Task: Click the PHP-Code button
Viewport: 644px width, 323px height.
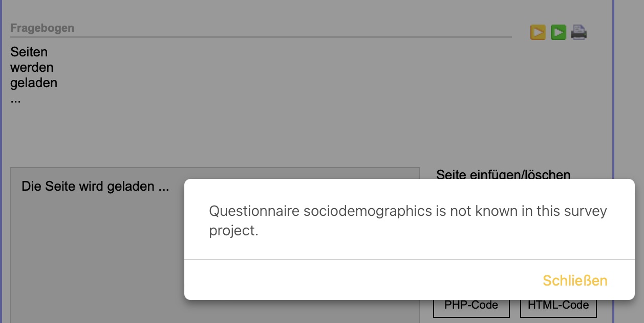Action: click(471, 305)
